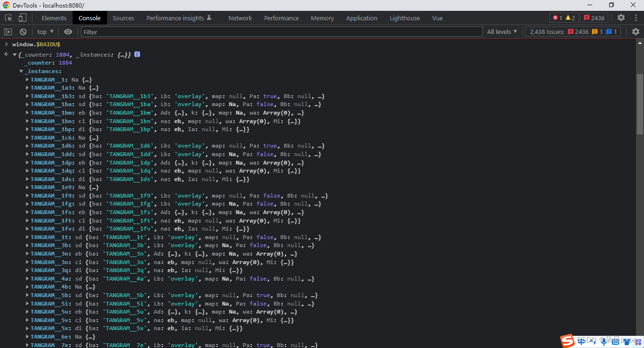Click the TANGRAM__1dq key text

click(52, 171)
